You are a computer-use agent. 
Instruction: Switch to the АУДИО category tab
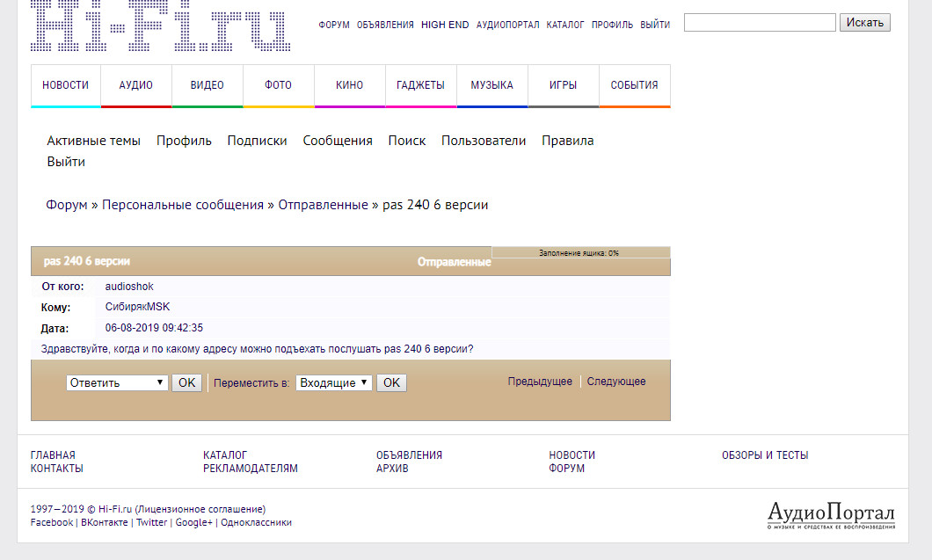click(x=136, y=85)
